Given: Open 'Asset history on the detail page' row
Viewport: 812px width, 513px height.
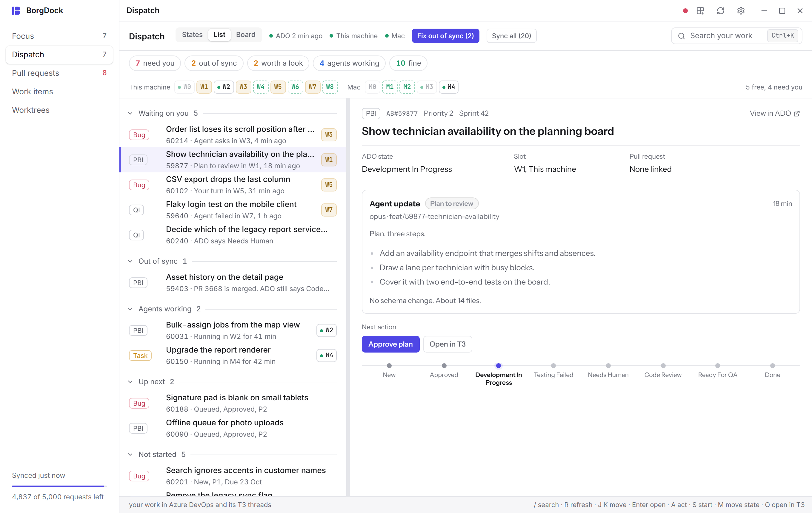Looking at the screenshot, I should 233,283.
